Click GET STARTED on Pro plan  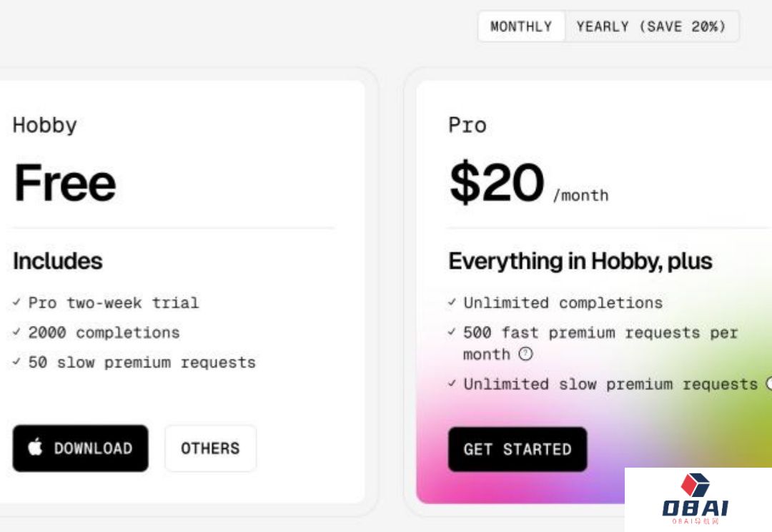point(518,449)
